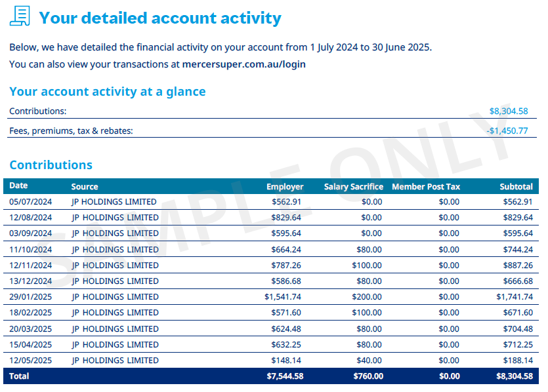548x392 pixels.
Task: Select the Contributions total $8,304.58 in the summary
Action: (x=508, y=111)
